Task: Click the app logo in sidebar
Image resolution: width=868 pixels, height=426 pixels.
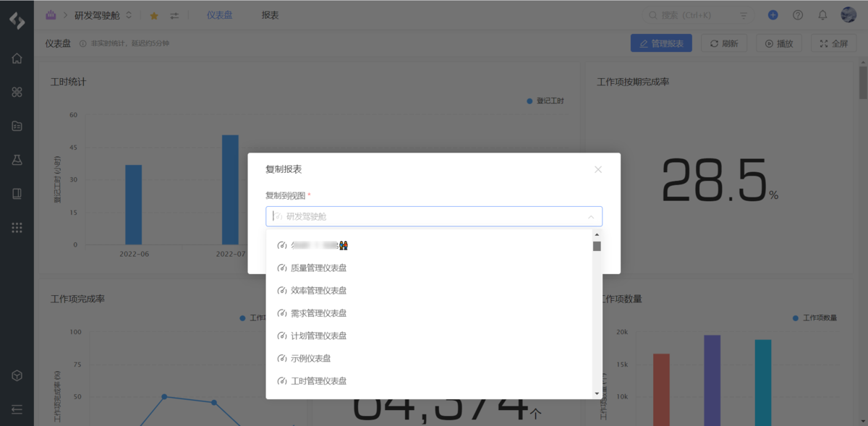Action: 17,20
